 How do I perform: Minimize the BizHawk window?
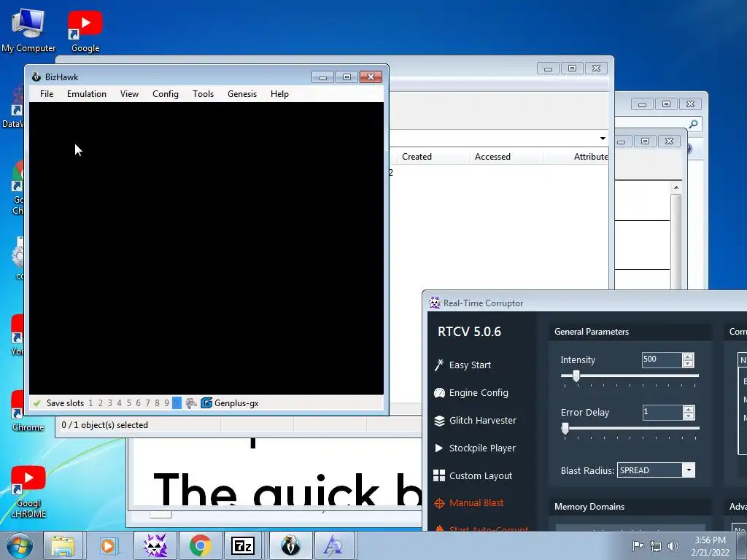[323, 77]
